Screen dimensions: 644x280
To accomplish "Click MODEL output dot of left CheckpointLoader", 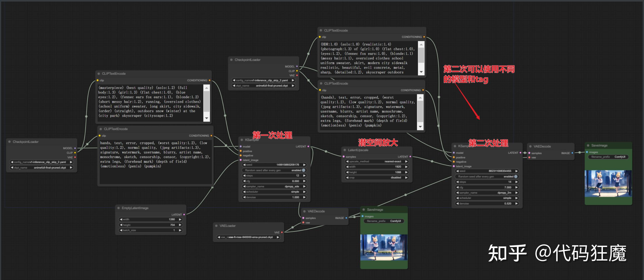I will [x=75, y=148].
